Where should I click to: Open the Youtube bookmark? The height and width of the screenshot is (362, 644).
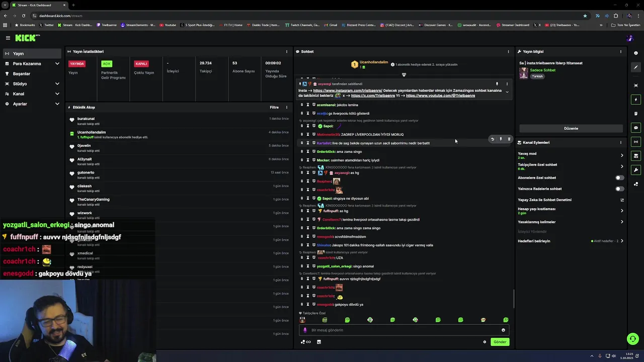tap(168, 25)
